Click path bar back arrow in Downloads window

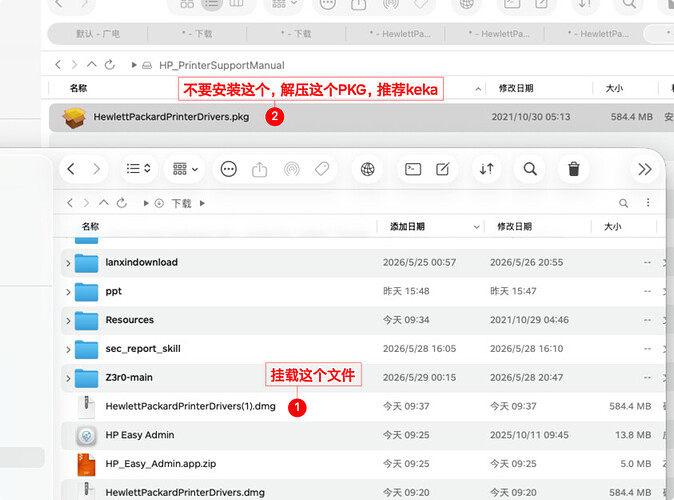[70, 203]
